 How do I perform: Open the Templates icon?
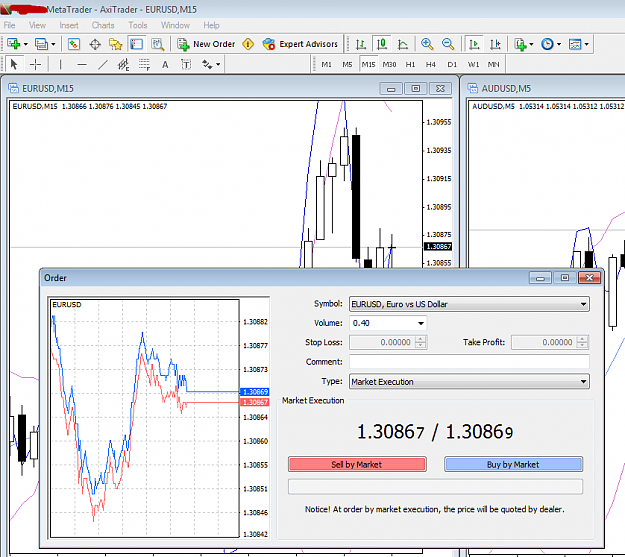pos(575,44)
